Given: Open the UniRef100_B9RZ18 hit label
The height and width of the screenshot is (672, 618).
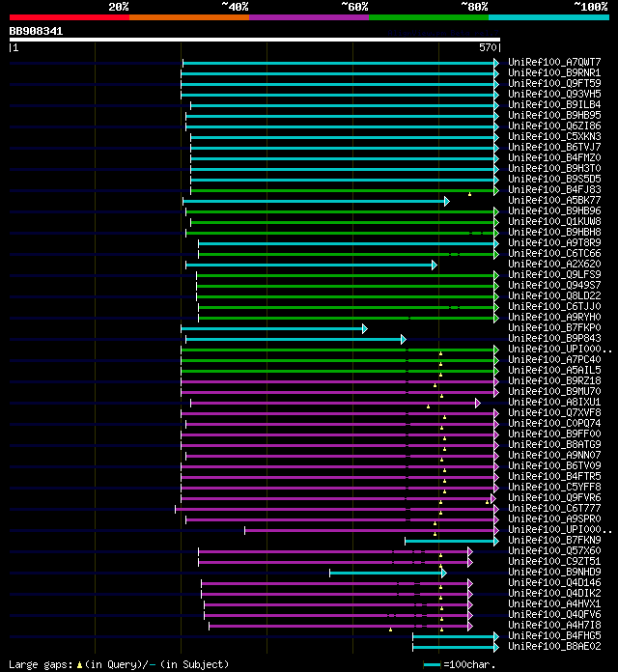Looking at the screenshot, I should [x=554, y=380].
